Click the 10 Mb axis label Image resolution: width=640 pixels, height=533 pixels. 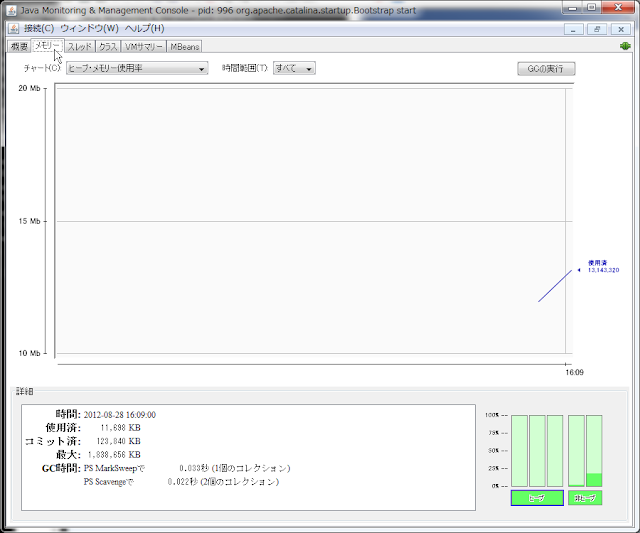click(x=29, y=353)
